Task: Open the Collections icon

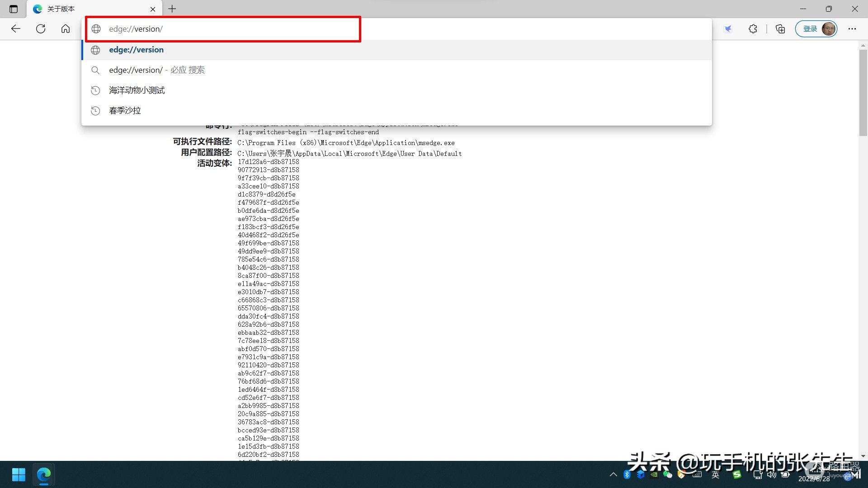Action: [780, 29]
